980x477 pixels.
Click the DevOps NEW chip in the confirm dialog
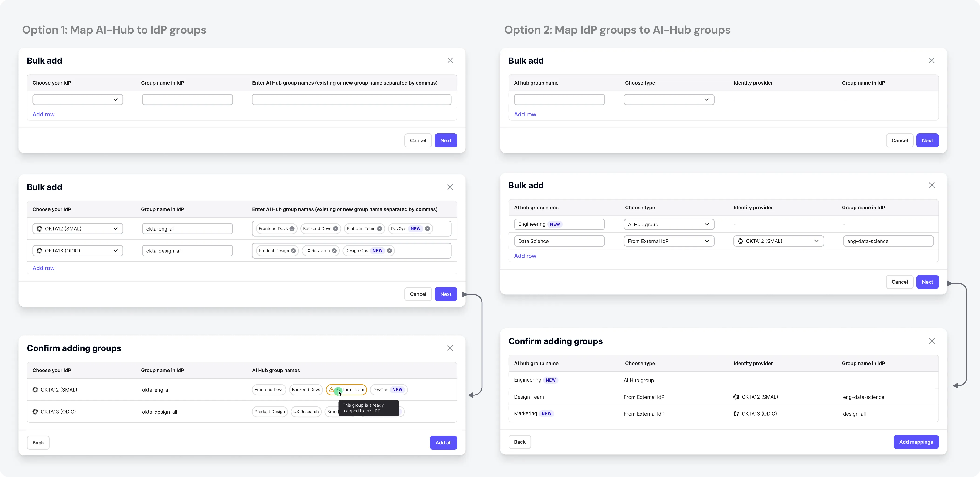click(x=388, y=389)
